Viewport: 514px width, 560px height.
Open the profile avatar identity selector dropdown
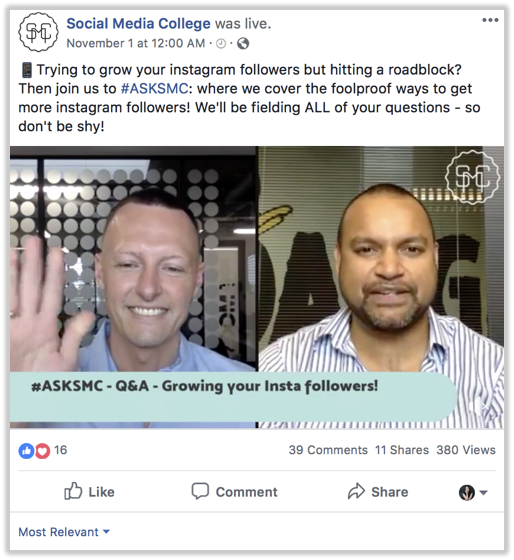(x=473, y=492)
